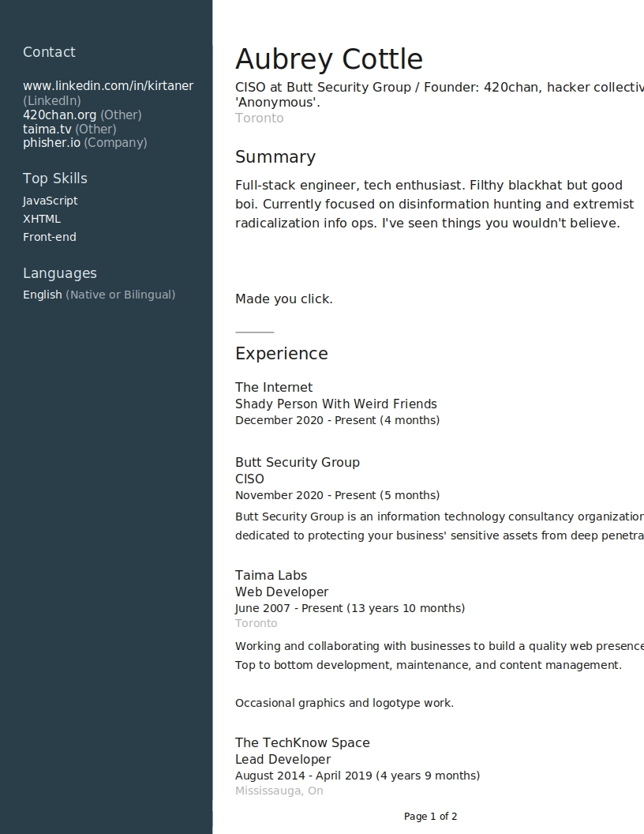Select the Aubrey Cottle name heading

[329, 58]
